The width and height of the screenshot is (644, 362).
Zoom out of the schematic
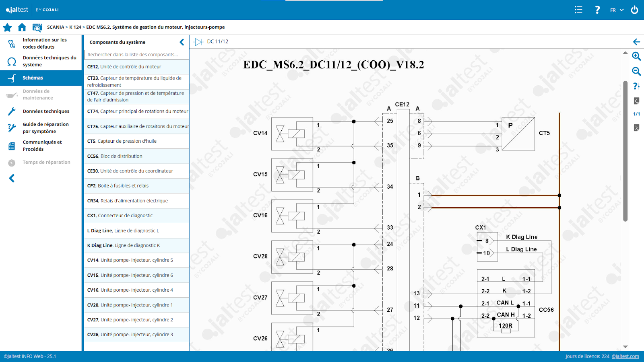(636, 71)
